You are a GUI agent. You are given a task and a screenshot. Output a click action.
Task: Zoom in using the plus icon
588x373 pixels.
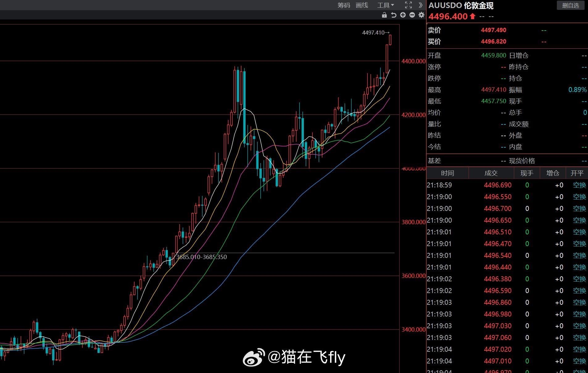403,15
